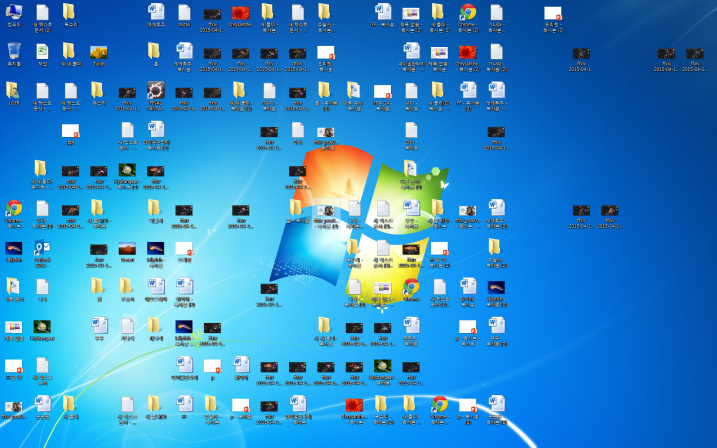Screen dimensions: 717x448
Task: Select the Google Chrome icon in the top row
Action: pos(467,13)
